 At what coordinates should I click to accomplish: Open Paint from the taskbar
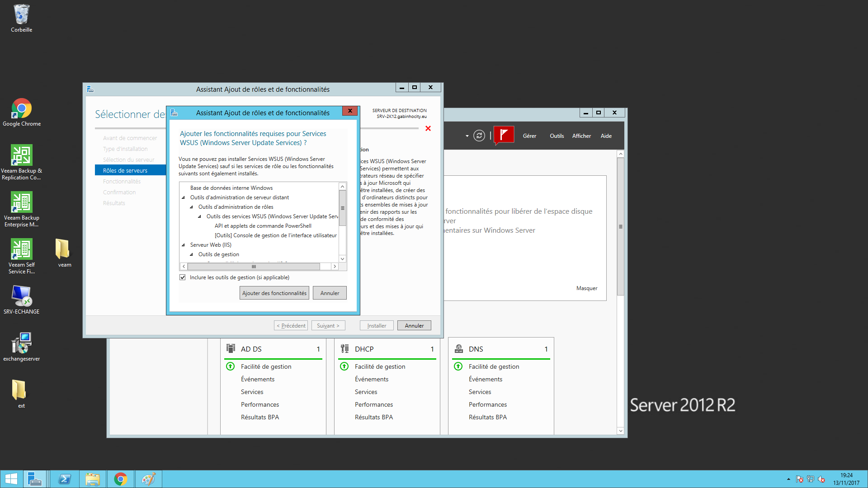point(148,479)
